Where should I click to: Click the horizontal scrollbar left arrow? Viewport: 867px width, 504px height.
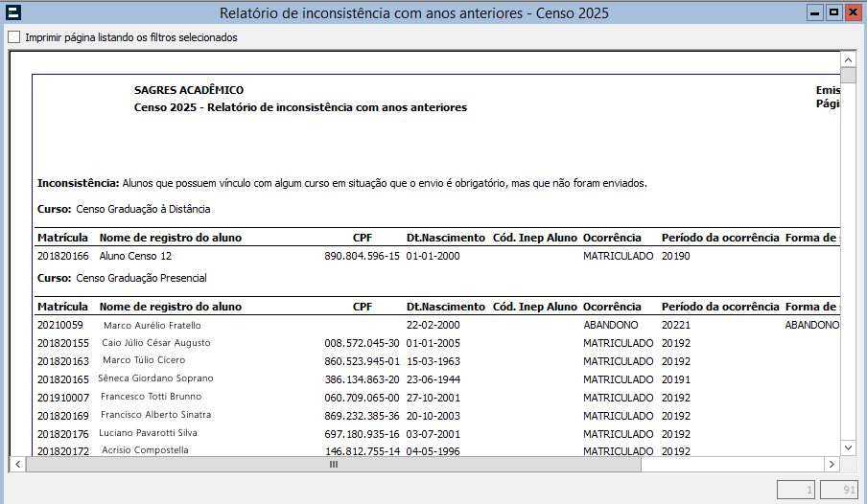tap(17, 464)
